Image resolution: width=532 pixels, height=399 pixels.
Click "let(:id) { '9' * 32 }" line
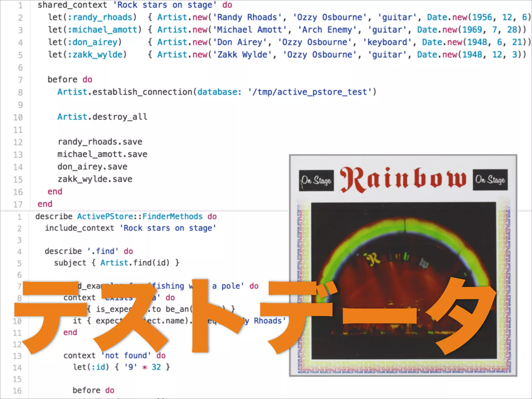coord(121,367)
